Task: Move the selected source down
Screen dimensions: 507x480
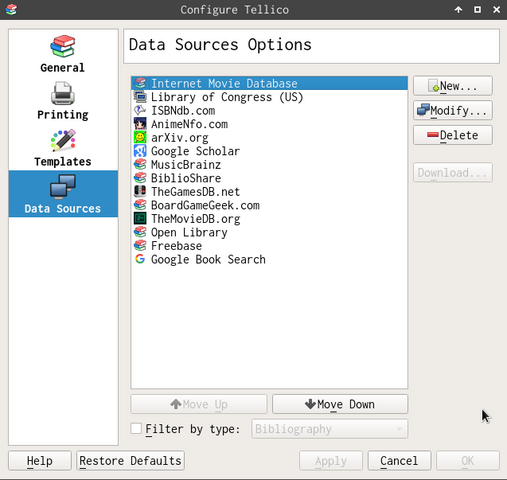Action: pos(340,404)
